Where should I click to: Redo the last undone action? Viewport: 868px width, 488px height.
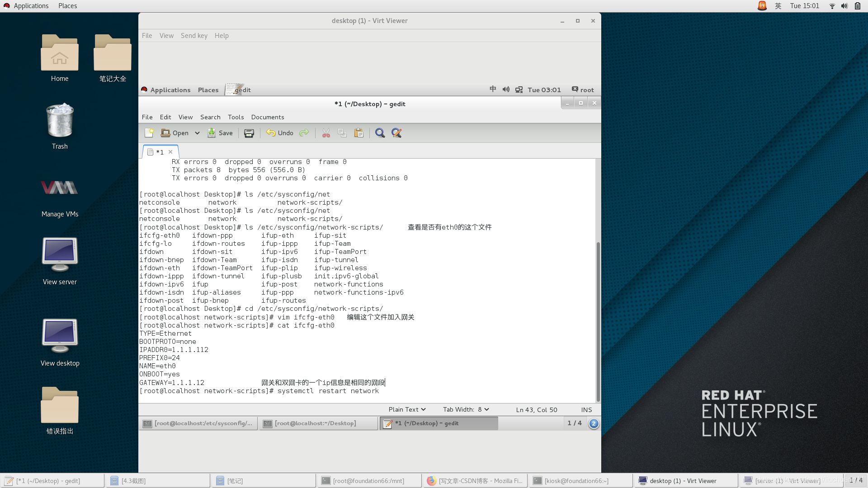pos(304,133)
